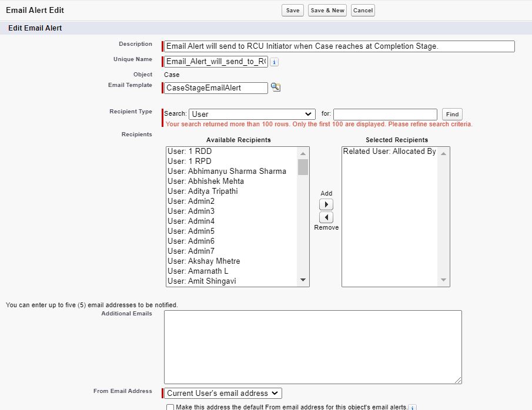Click the Remove arrow to remove recipient
The width and height of the screenshot is (532, 410).
(326, 217)
